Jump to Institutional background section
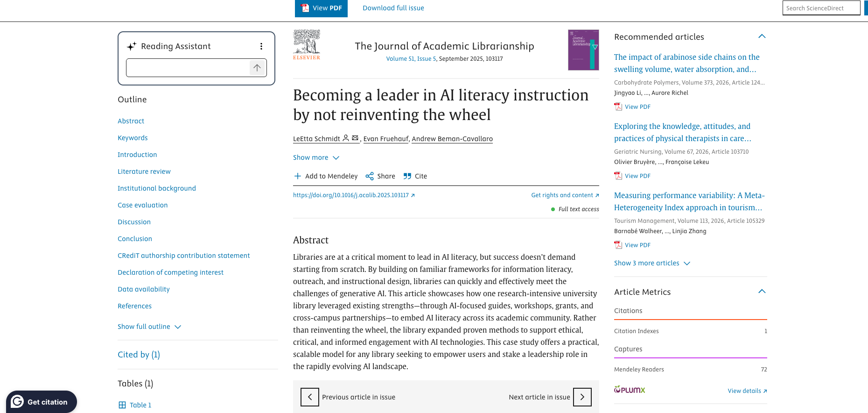This screenshot has width=868, height=413. 157,188
